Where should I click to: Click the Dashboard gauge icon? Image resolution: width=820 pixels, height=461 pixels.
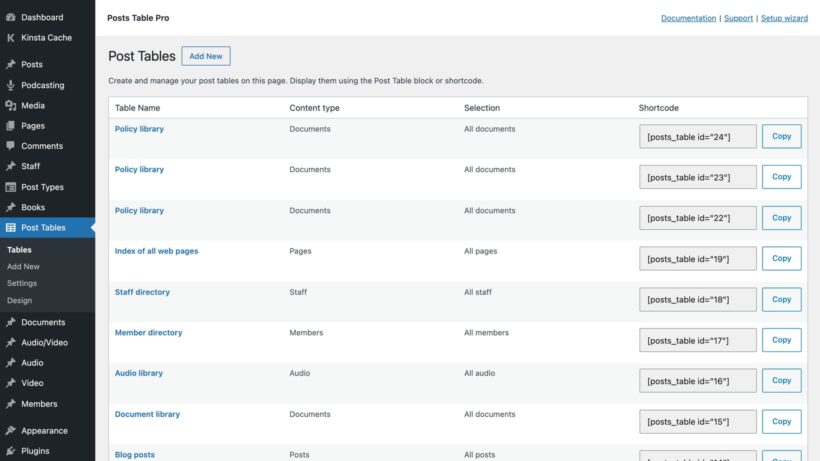(10, 17)
